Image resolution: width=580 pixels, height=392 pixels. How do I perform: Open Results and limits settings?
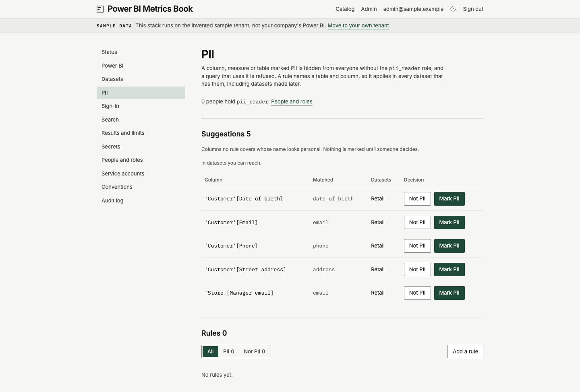tap(141, 133)
